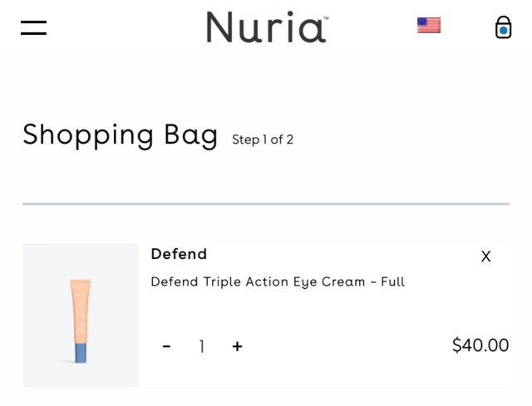Click the word Full in product name
Viewport: 532px width, 406px height.
tap(392, 282)
